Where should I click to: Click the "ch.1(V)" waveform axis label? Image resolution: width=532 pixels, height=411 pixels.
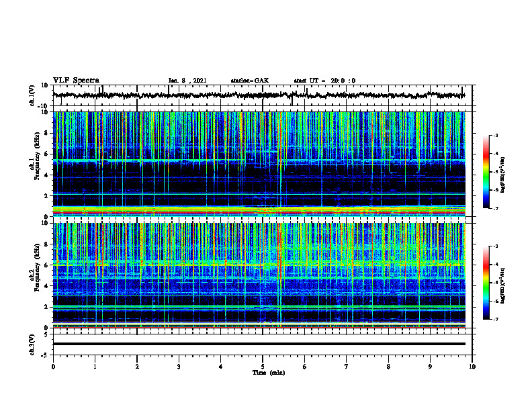tap(32, 95)
